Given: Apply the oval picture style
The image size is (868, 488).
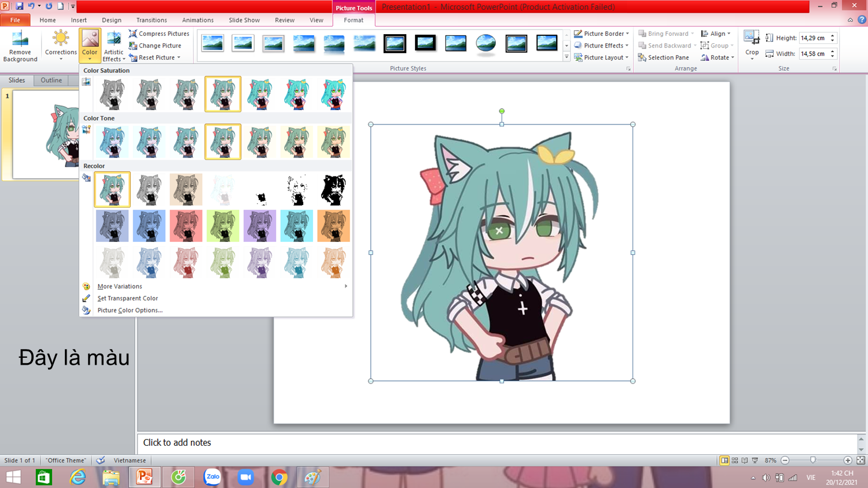Looking at the screenshot, I should pos(486,43).
